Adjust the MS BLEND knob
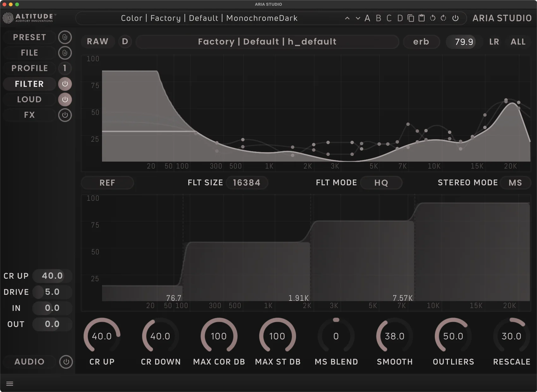 (336, 336)
